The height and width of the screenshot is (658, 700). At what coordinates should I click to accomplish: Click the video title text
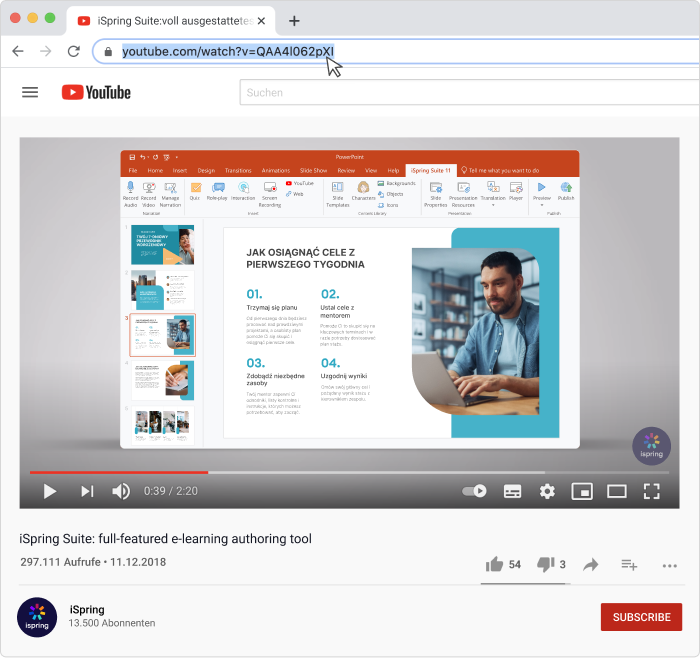coord(165,539)
